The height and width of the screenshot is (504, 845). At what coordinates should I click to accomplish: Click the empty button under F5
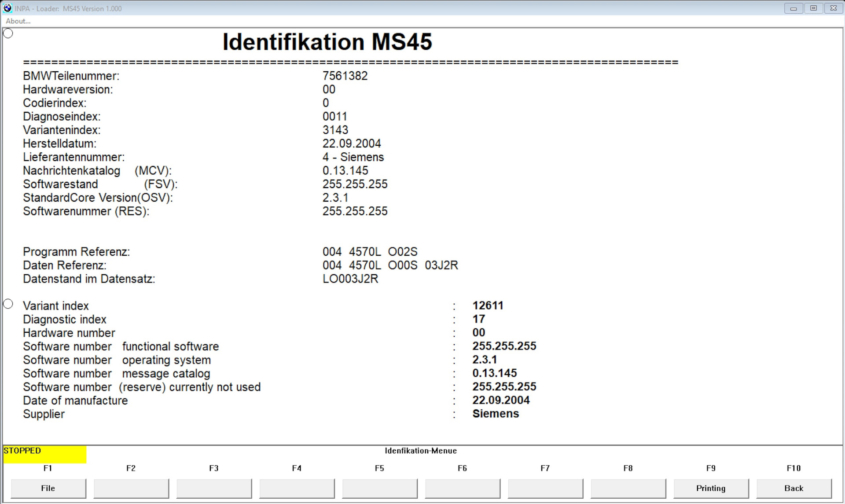(380, 488)
